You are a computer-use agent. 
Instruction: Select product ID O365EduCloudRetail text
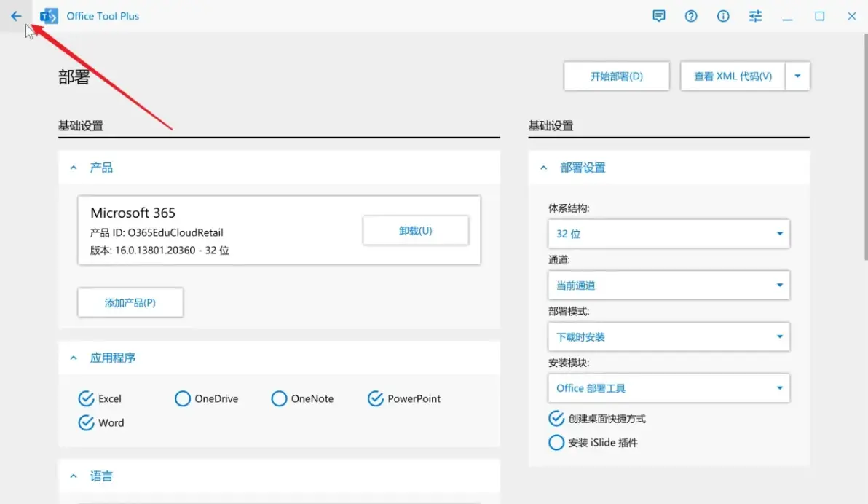tap(175, 232)
